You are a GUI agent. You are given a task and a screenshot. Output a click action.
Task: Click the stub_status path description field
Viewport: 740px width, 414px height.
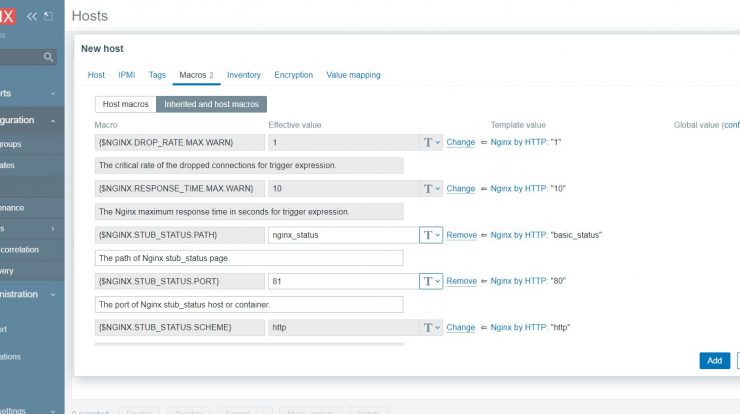pos(249,258)
